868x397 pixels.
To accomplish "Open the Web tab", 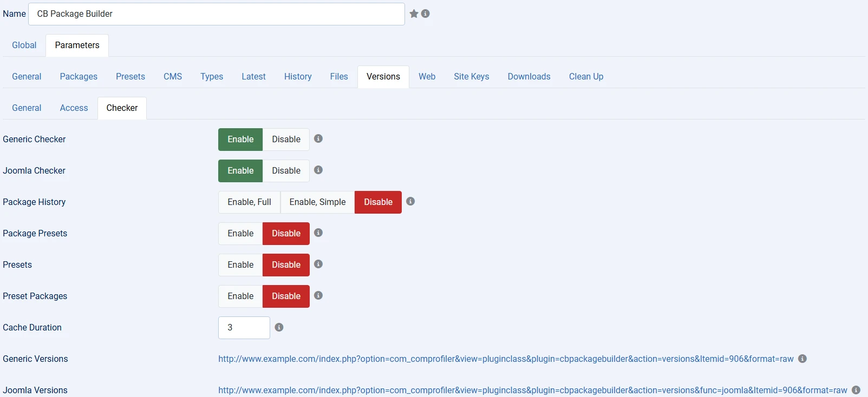I will pos(427,77).
